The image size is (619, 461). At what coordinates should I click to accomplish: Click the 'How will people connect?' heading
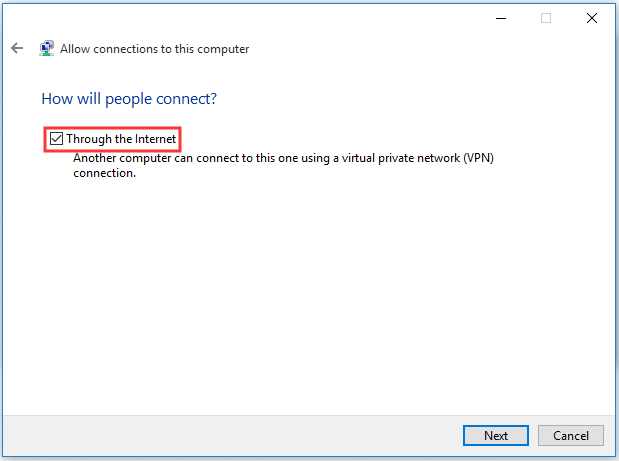[129, 99]
